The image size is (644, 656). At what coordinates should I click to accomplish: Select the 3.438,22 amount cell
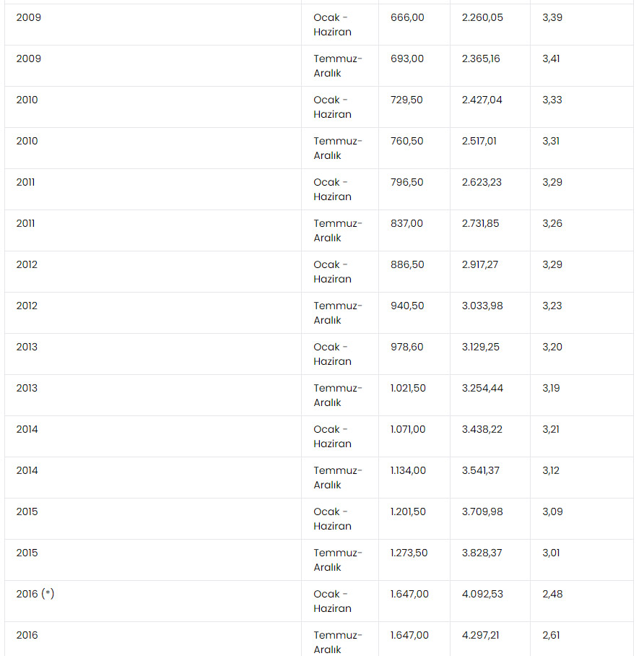coord(482,429)
